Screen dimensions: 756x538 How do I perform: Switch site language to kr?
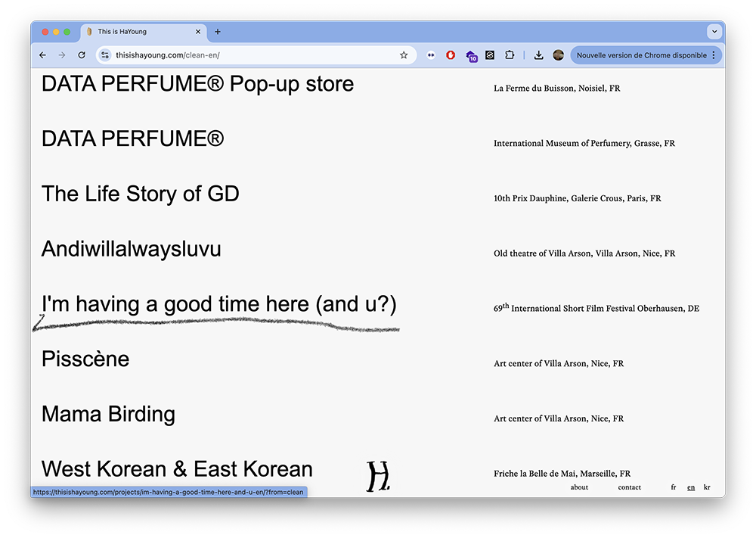pos(707,487)
